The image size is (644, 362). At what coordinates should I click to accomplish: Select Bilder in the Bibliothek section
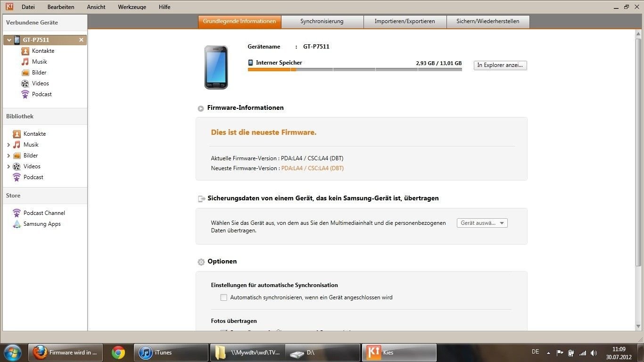click(x=31, y=156)
